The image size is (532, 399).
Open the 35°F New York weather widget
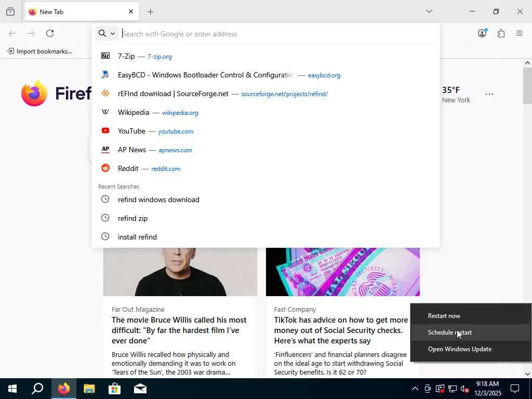(456, 95)
